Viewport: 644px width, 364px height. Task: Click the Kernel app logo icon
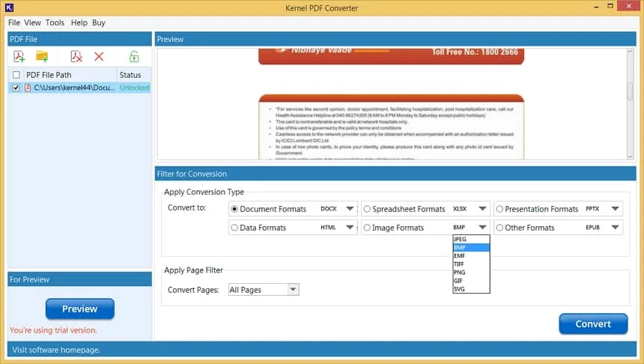[x=9, y=7]
